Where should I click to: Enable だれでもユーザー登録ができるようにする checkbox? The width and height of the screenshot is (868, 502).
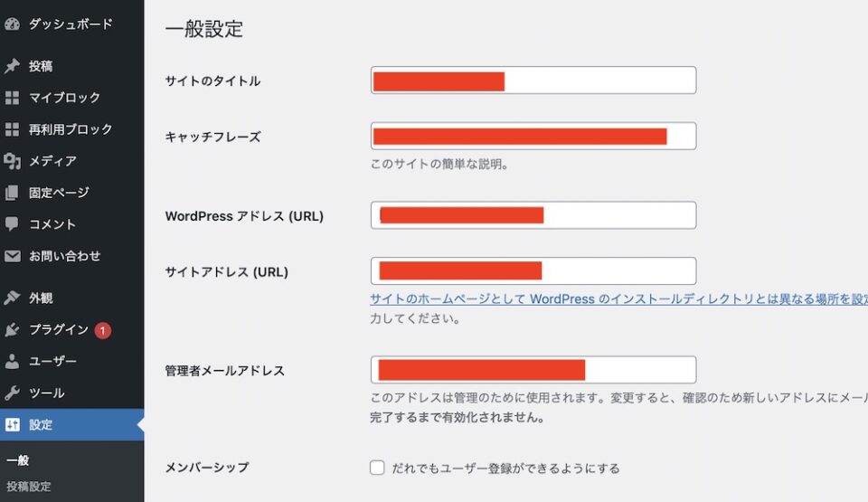coord(377,468)
